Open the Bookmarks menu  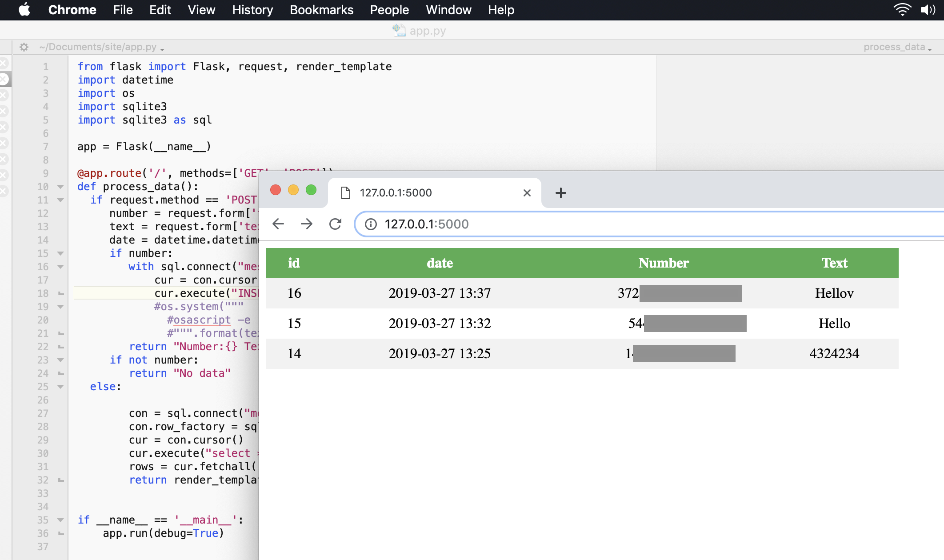point(321,10)
